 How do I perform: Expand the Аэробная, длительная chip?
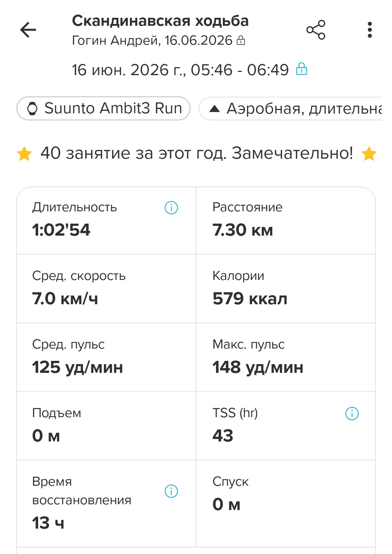290,108
